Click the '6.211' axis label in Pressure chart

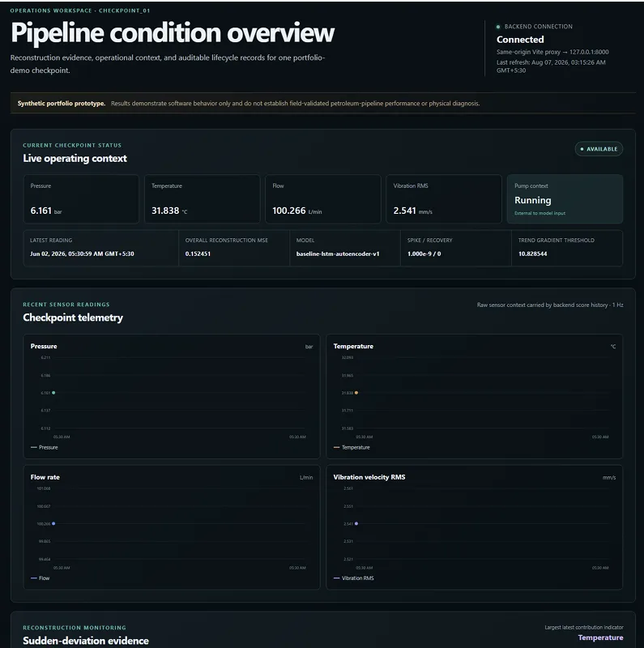(x=45, y=357)
